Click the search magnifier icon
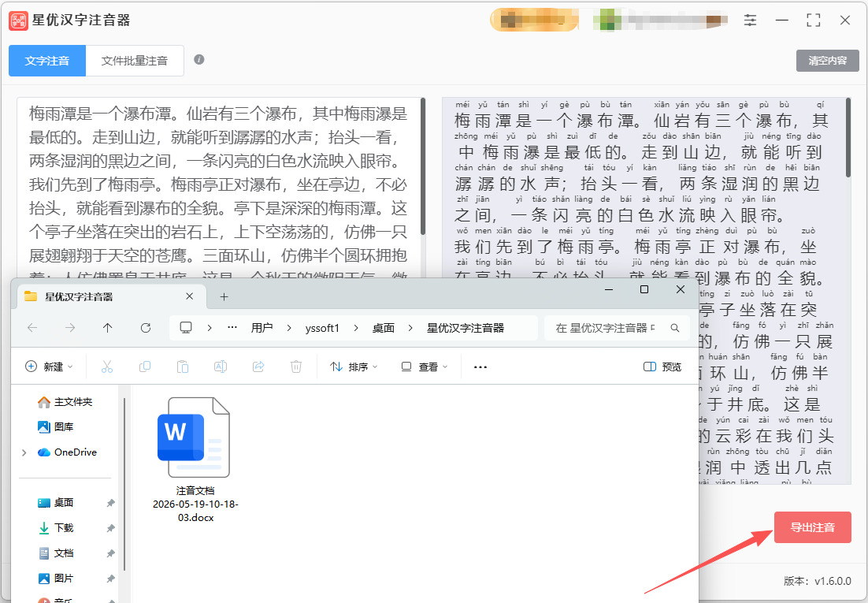868x603 pixels. [x=675, y=328]
